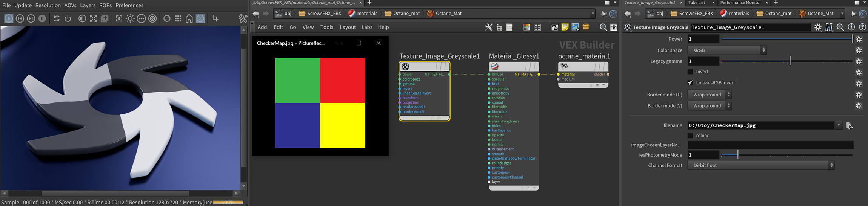The width and height of the screenshot is (868, 206).
Task: Click the crop render region icon
Action: pyautogui.click(x=215, y=18)
